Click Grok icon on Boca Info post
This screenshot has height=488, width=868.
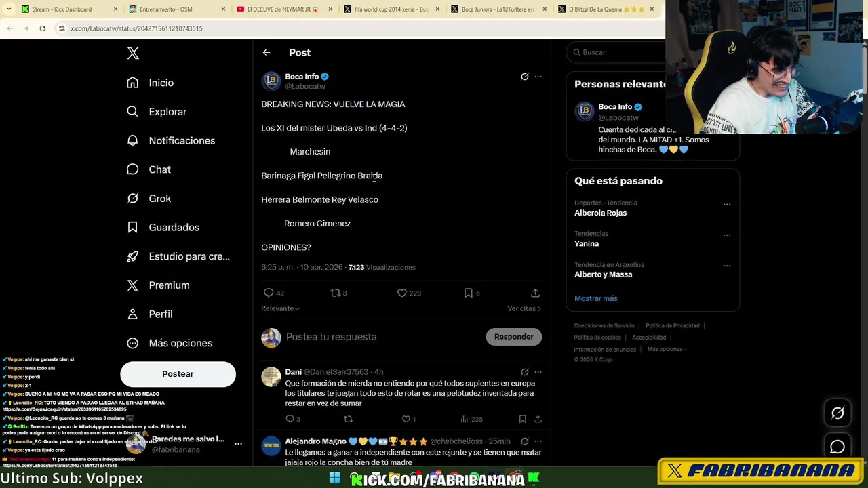point(525,77)
